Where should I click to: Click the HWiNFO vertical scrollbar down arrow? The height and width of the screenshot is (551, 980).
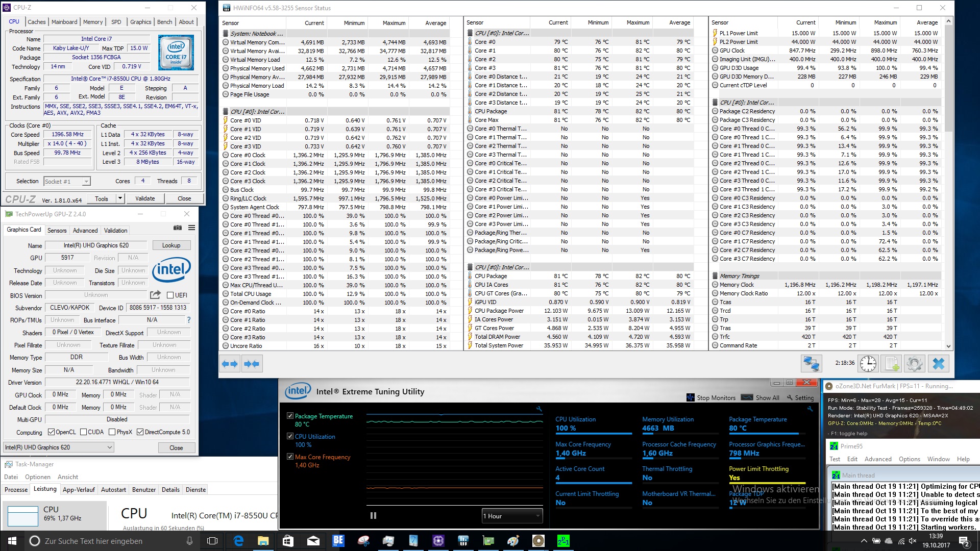point(948,346)
